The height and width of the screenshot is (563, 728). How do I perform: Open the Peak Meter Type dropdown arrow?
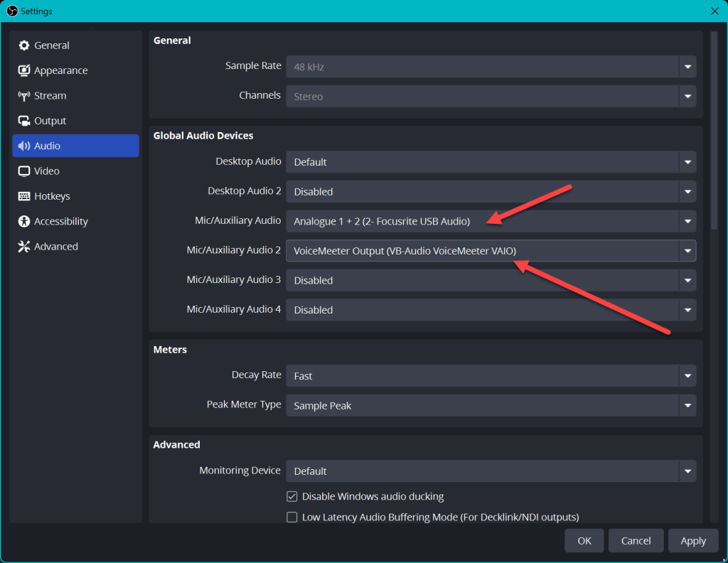click(687, 406)
